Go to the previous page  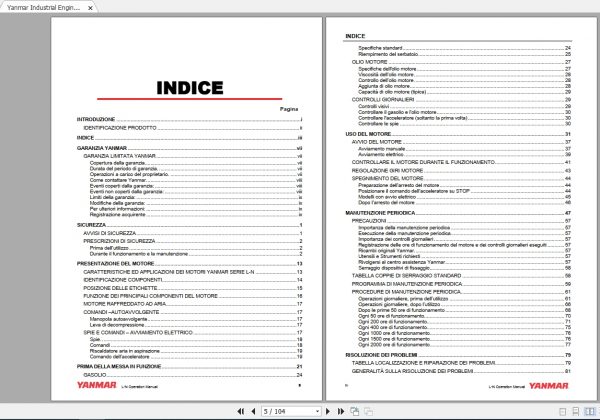tap(253, 411)
